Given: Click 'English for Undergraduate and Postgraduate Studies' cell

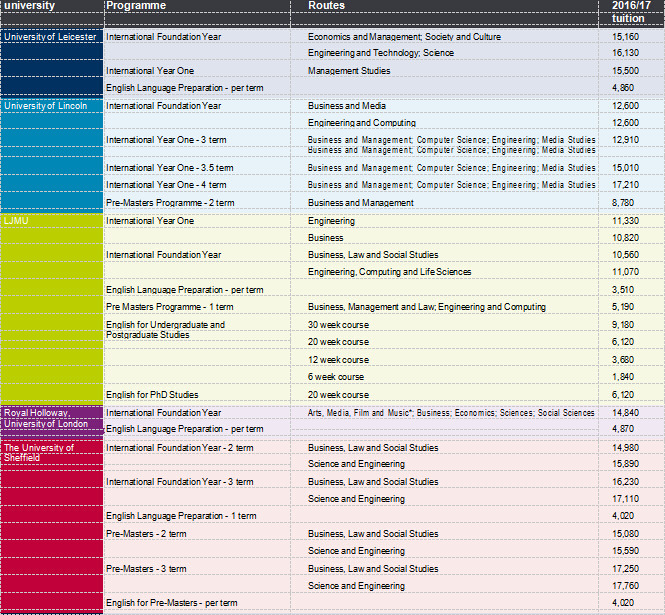Looking at the screenshot, I should 165,330.
